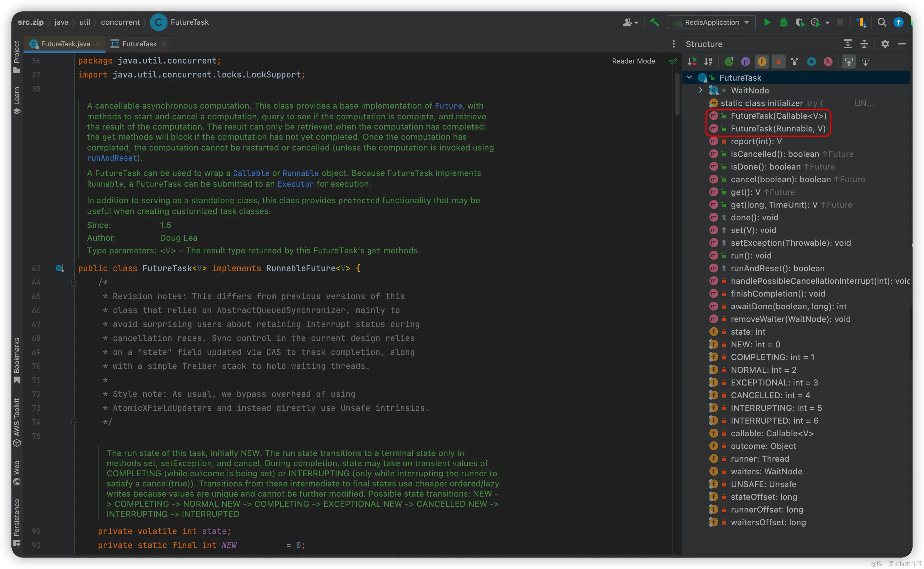Toggle Show non-public red lock icon
Viewport: 924px width, 569px height.
(x=778, y=61)
